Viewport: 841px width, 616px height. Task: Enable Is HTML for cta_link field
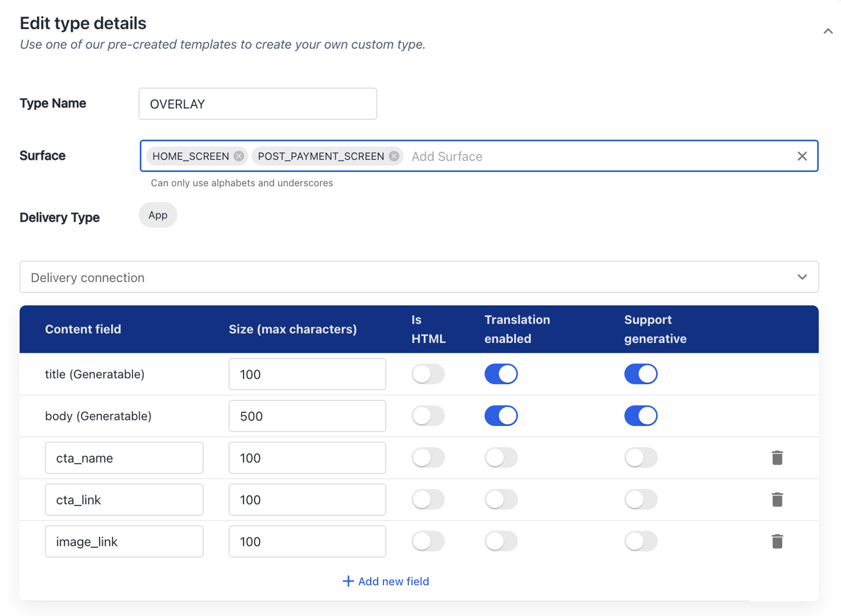(x=428, y=499)
